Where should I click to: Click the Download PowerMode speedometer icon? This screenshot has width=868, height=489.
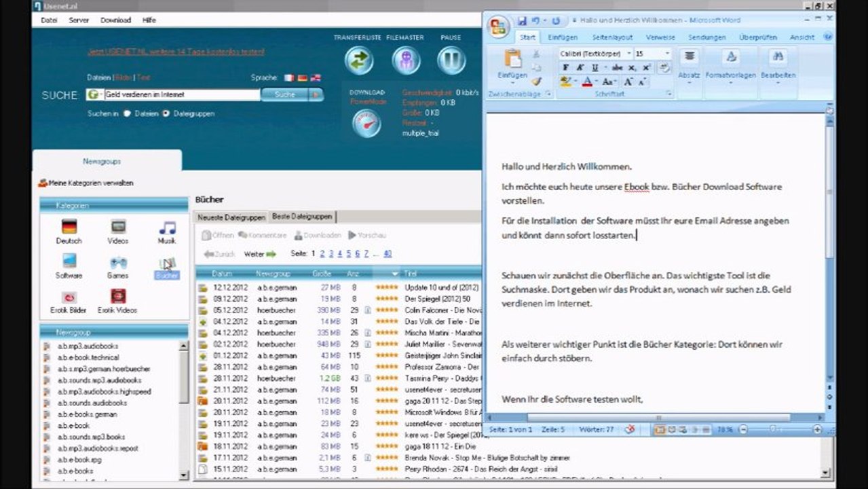point(367,124)
